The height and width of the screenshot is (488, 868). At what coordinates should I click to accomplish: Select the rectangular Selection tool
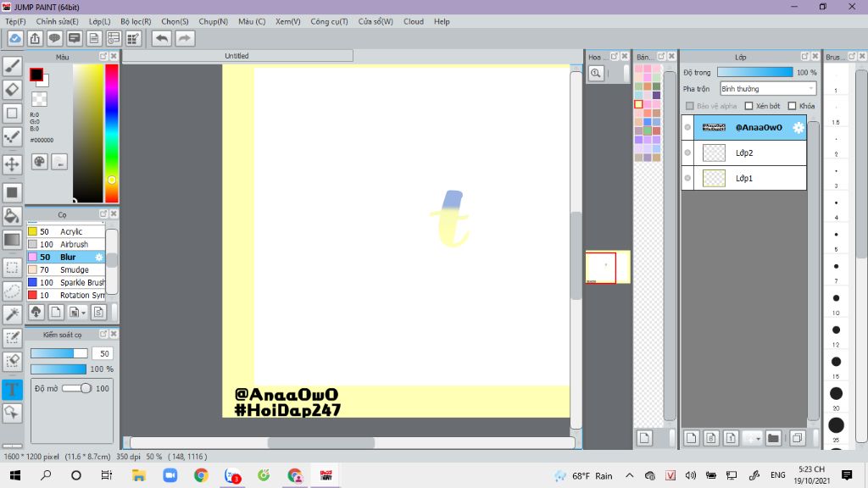point(12,267)
